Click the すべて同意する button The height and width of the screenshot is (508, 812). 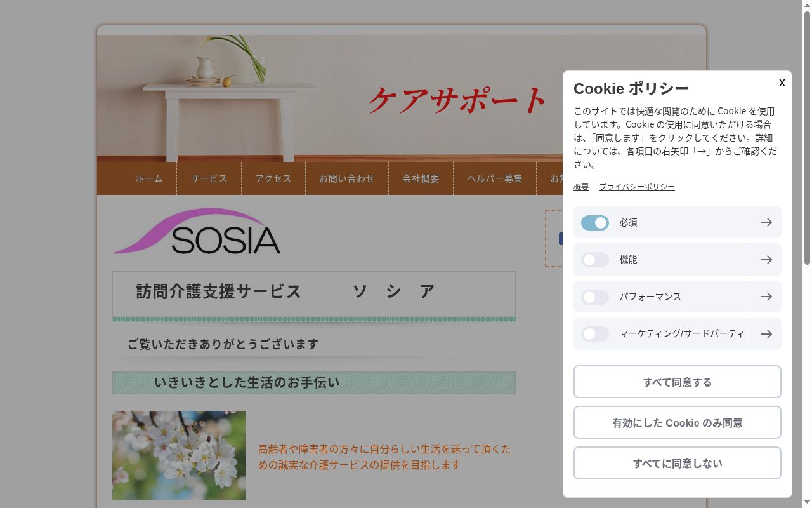tap(678, 382)
